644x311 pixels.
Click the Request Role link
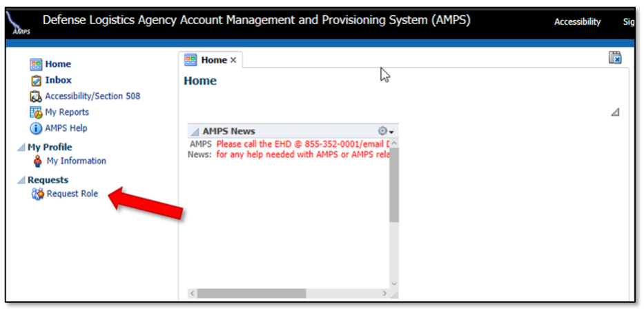[x=72, y=194]
